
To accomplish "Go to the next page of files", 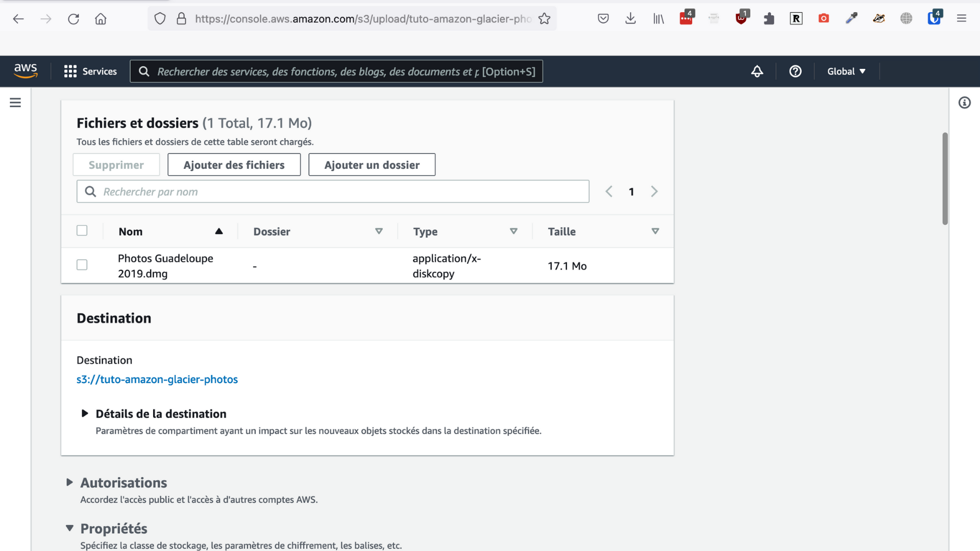I will (x=654, y=192).
